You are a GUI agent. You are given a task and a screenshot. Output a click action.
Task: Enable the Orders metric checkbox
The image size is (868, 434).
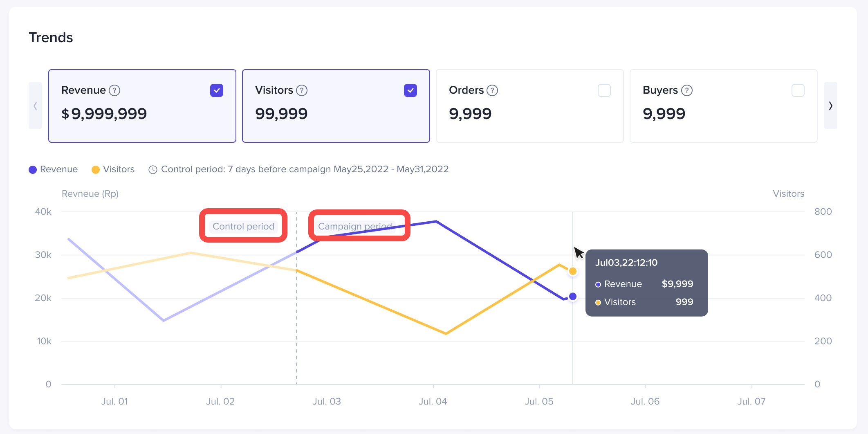[604, 90]
